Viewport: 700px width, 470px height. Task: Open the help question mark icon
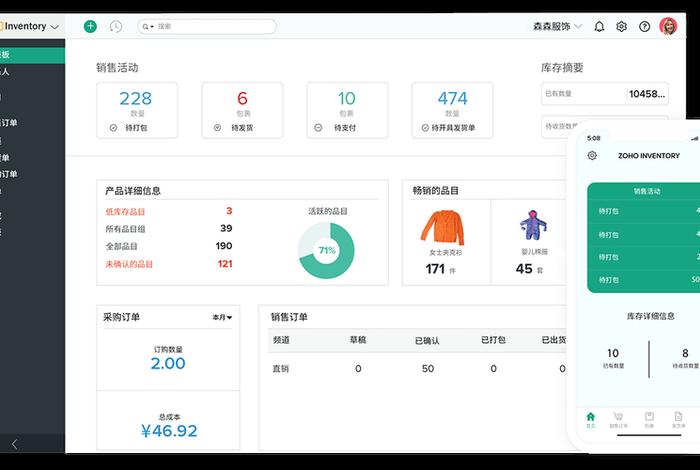click(x=644, y=27)
